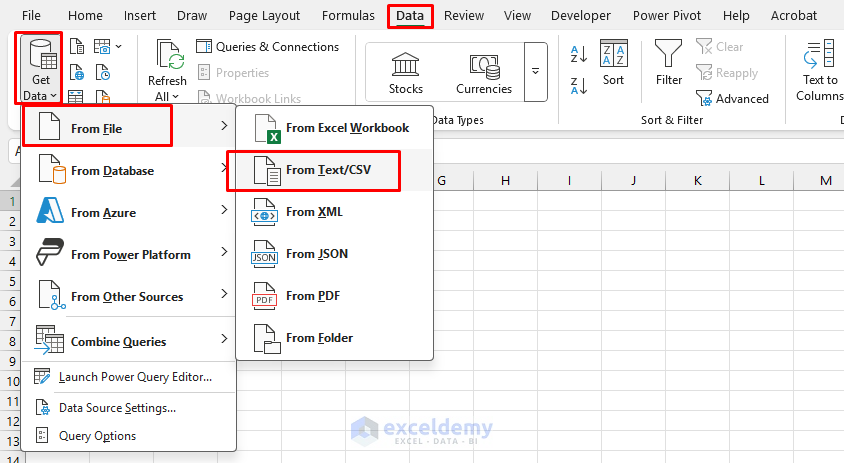The width and height of the screenshot is (844, 463).
Task: Expand the From Other Sources submenu
Action: click(128, 296)
